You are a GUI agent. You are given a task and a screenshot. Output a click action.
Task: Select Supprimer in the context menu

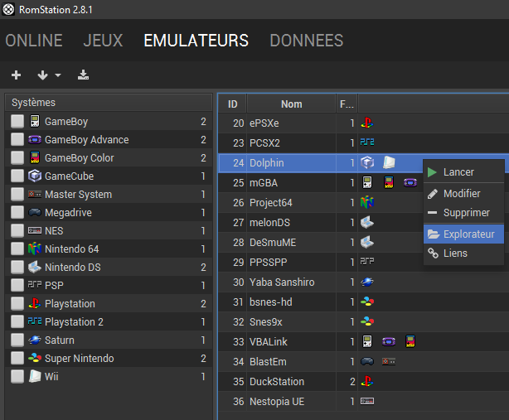click(463, 213)
